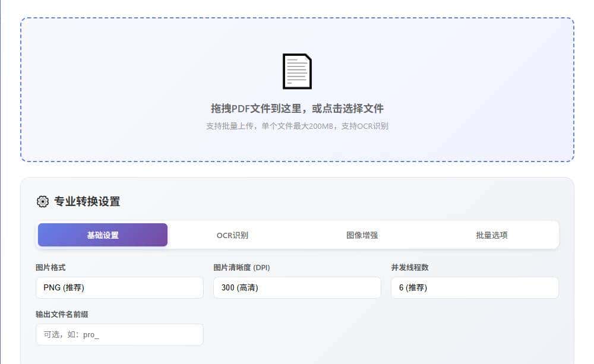Change the 6 (推荐) thread count selection
594x364 pixels.
(473, 287)
